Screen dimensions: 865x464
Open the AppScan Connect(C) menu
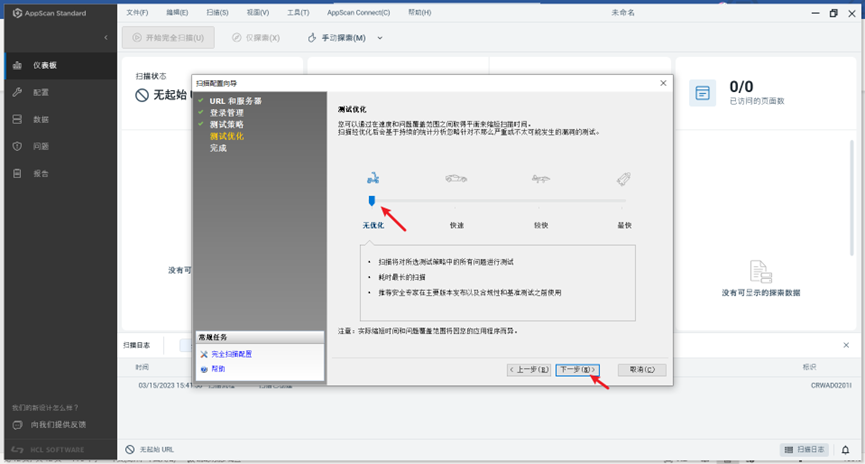point(359,12)
